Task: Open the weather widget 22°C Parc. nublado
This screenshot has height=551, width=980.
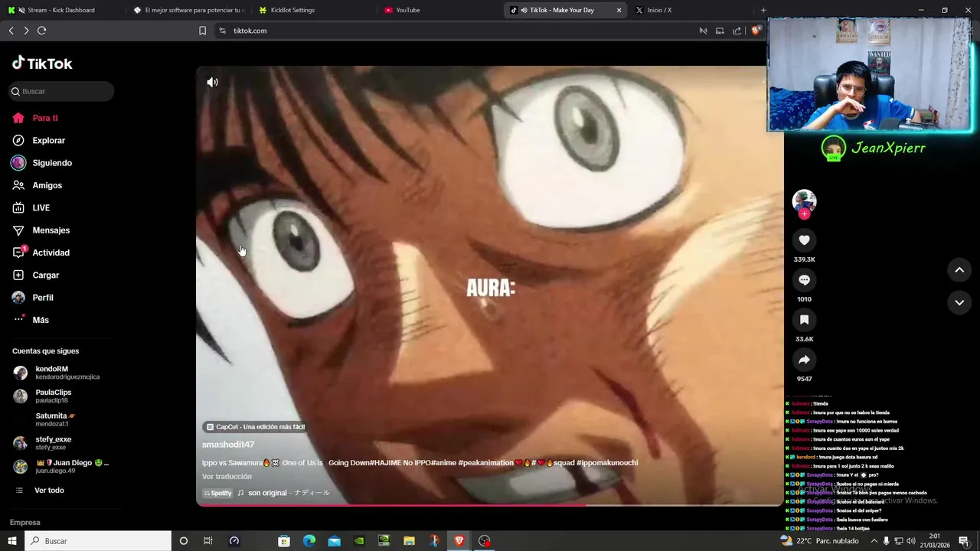Action: 819,541
